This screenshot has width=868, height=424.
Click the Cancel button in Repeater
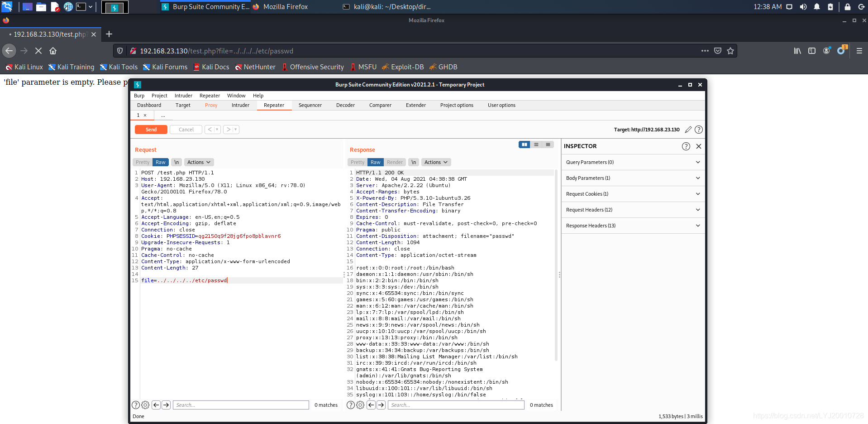click(x=186, y=130)
